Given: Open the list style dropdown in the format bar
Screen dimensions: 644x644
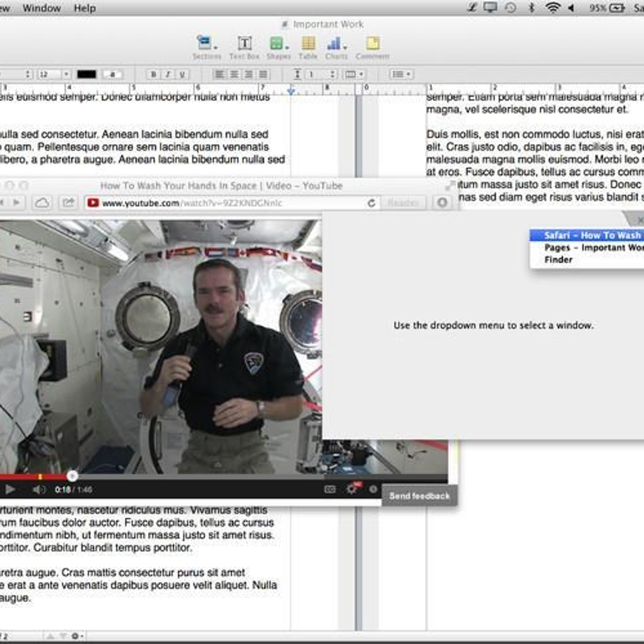Looking at the screenshot, I should [x=401, y=74].
